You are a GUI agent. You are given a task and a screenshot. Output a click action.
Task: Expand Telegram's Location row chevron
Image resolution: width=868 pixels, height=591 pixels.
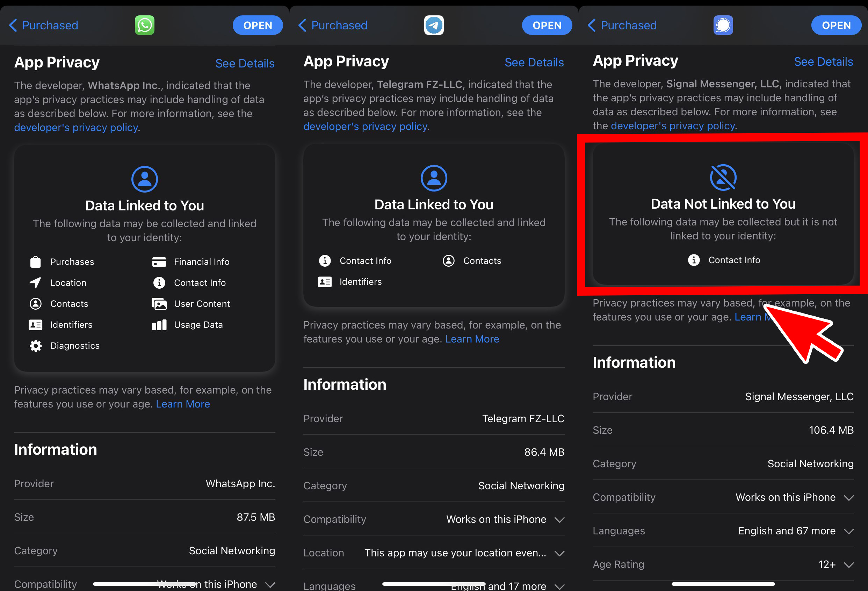click(559, 553)
